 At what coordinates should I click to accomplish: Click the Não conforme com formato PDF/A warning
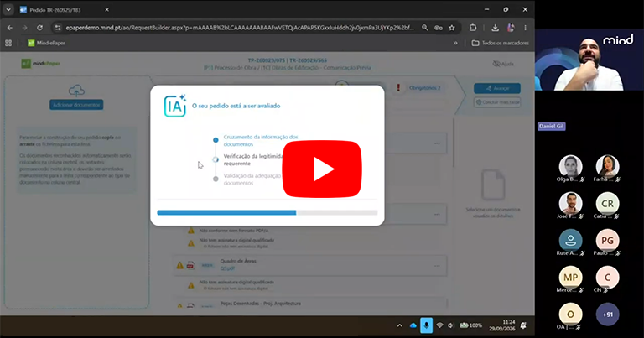(234, 231)
